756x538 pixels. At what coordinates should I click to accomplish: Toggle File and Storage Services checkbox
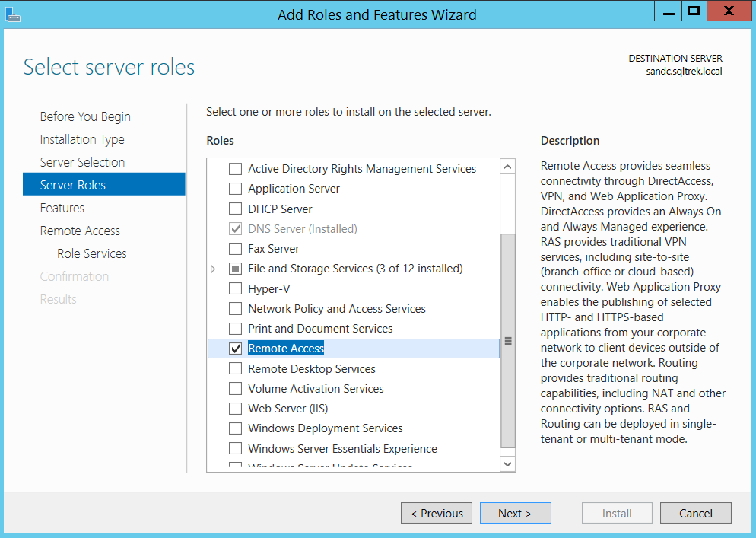point(236,269)
